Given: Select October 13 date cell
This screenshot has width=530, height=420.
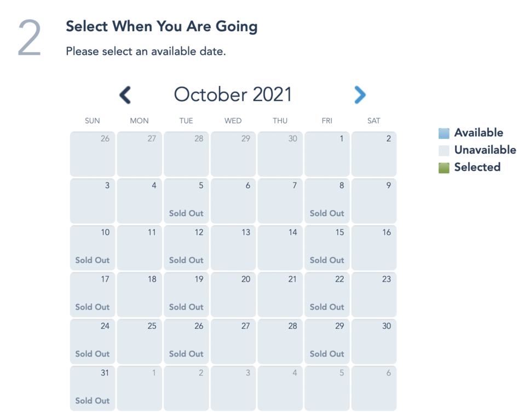Looking at the screenshot, I should pos(233,247).
